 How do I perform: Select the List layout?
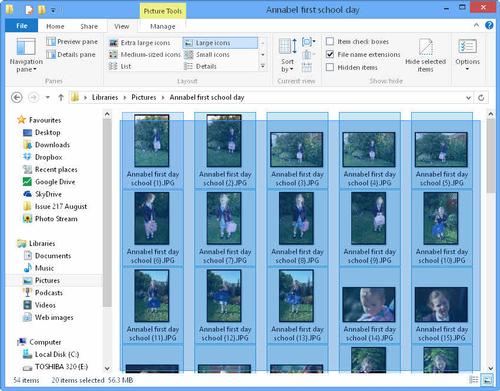point(120,66)
